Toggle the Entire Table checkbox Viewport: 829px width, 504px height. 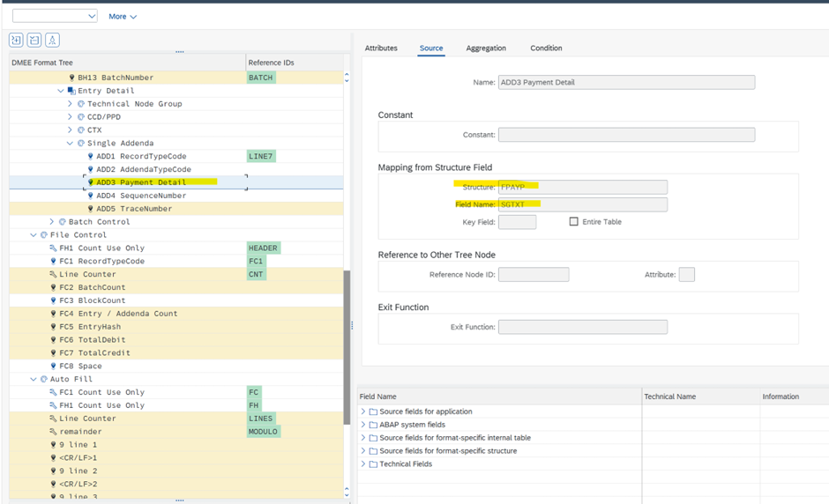point(573,221)
